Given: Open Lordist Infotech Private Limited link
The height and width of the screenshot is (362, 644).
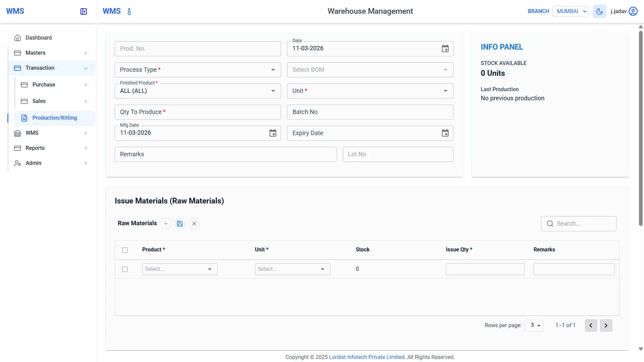Looking at the screenshot, I should click(x=367, y=357).
